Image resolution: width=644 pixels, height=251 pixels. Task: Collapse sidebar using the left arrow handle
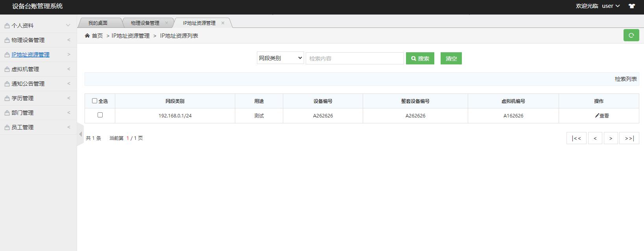(80, 134)
